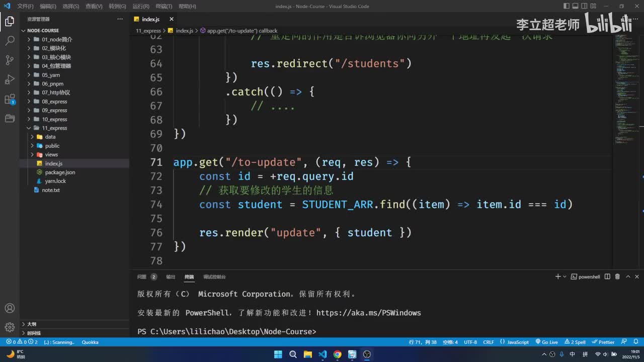Open Chrome from the taskbar
Screen dimensions: 644x362
pos(337,354)
